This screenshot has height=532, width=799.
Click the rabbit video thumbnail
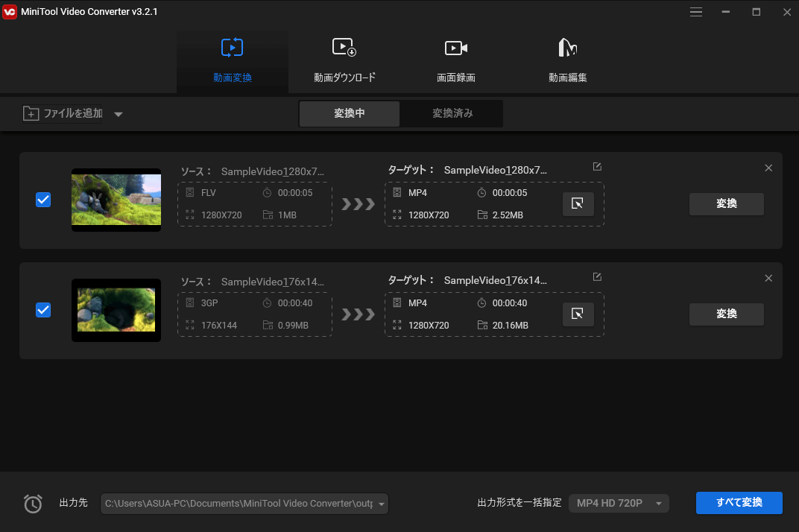coord(116,200)
